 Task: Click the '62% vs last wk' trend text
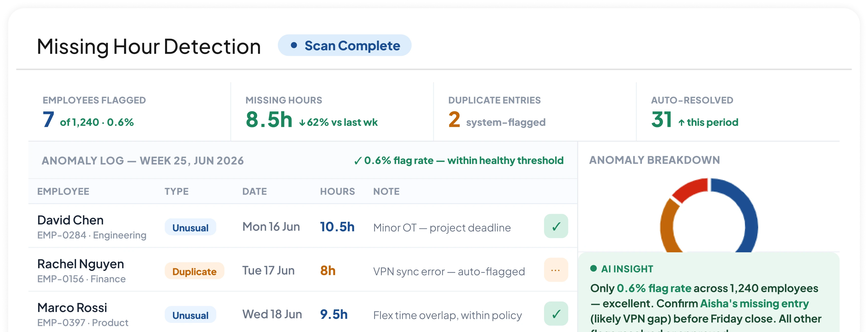coord(338,122)
